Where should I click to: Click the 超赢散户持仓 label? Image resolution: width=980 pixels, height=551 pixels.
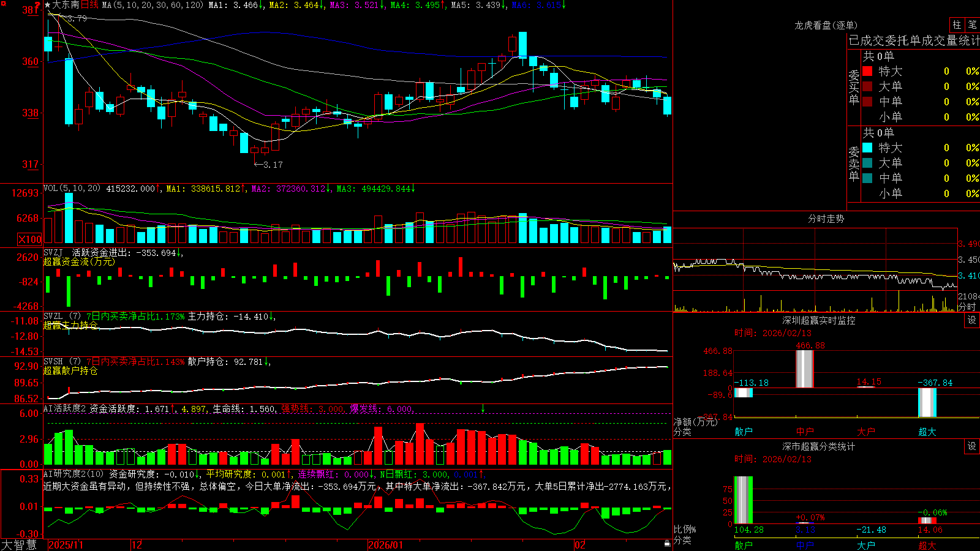[x=70, y=370]
